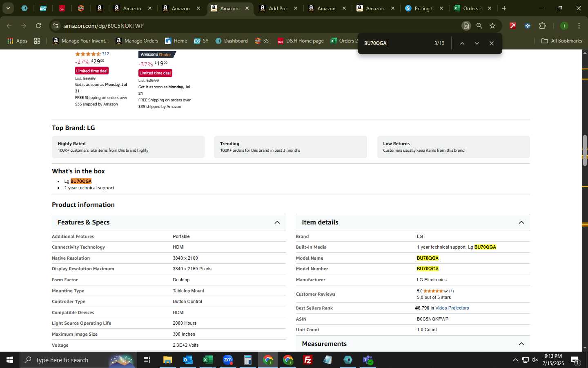The width and height of the screenshot is (588, 368).
Task: Open the Home bookmark
Action: [x=176, y=41]
